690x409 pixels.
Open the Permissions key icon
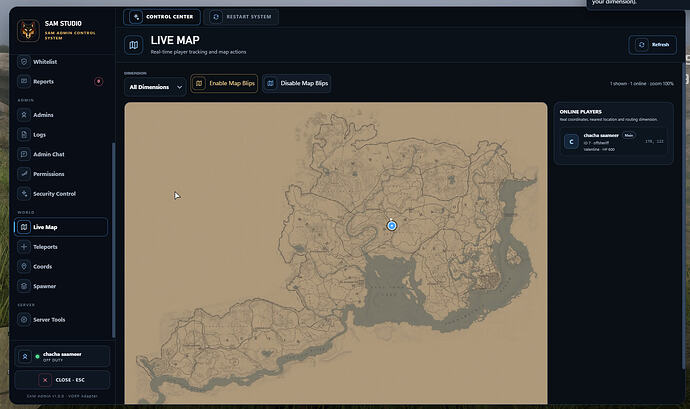coord(24,174)
